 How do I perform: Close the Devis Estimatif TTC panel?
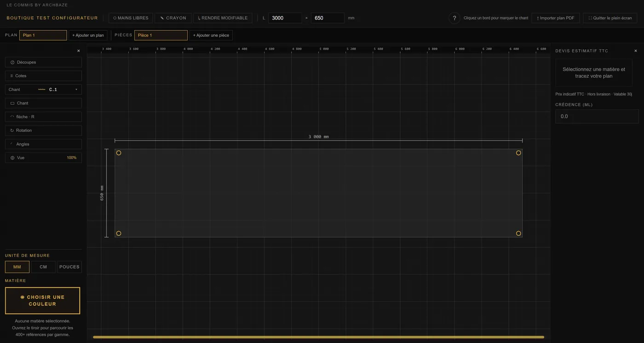coord(636,51)
